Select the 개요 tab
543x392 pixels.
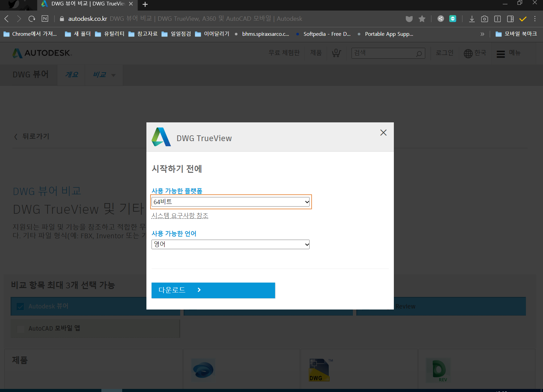point(72,75)
